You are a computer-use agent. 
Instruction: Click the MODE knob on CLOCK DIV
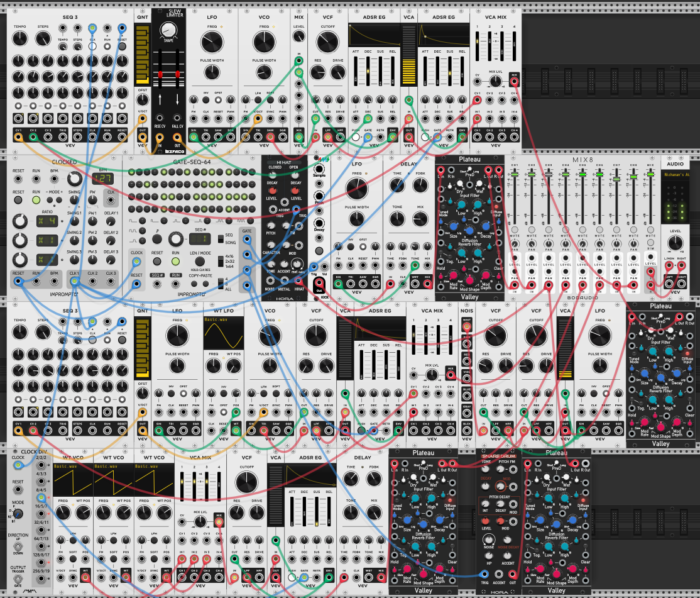point(18,514)
